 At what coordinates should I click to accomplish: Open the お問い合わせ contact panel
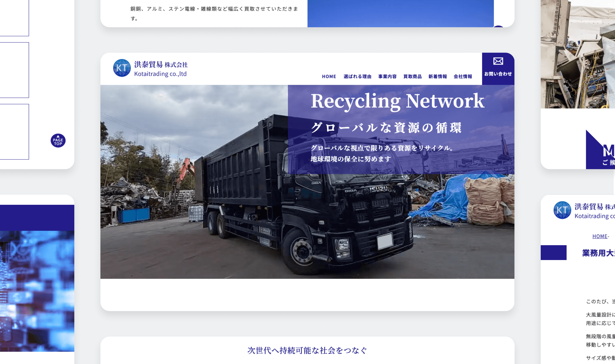pos(498,73)
